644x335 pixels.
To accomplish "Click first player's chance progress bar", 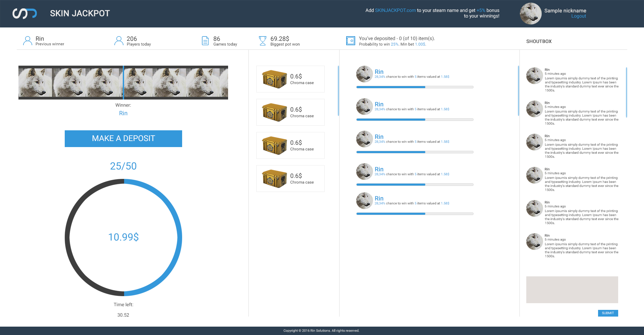I will (x=415, y=87).
